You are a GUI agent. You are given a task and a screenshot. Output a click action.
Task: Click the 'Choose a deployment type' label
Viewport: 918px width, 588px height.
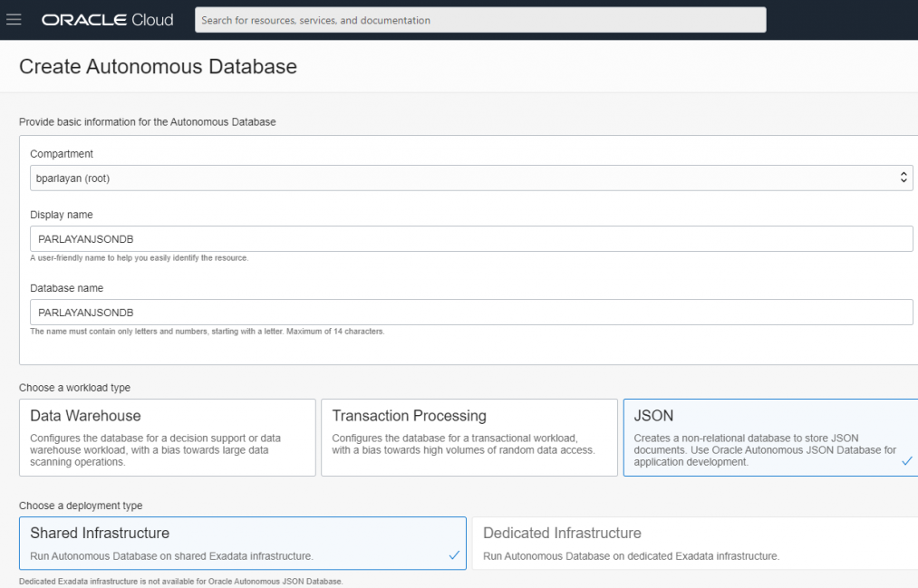81,505
